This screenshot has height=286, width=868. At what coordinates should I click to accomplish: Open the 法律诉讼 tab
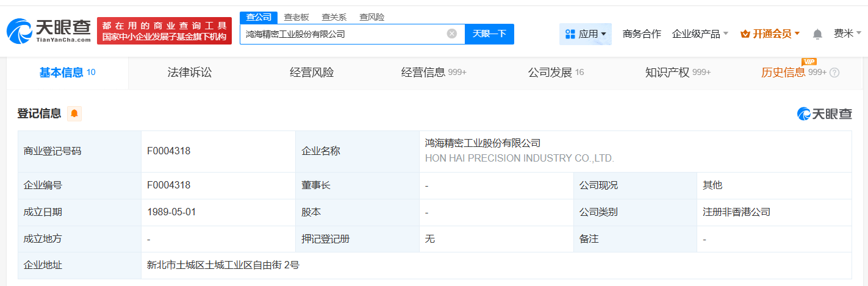pyautogui.click(x=190, y=73)
